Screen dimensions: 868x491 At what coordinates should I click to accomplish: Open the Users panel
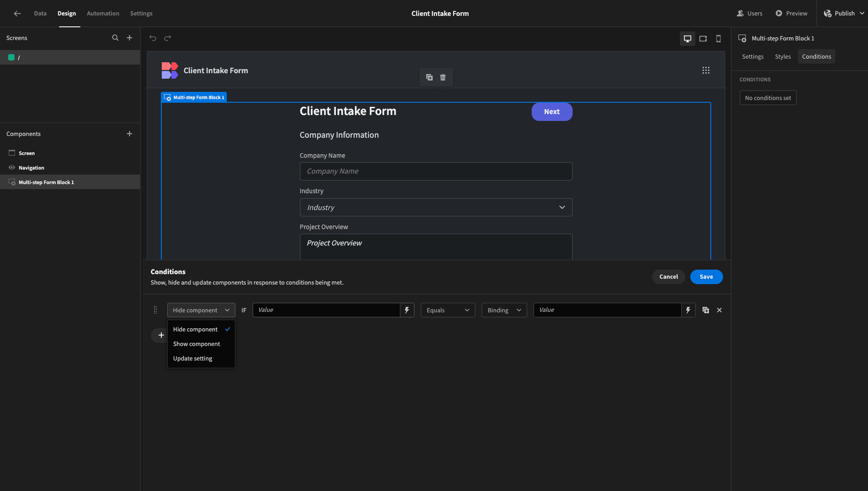point(749,14)
